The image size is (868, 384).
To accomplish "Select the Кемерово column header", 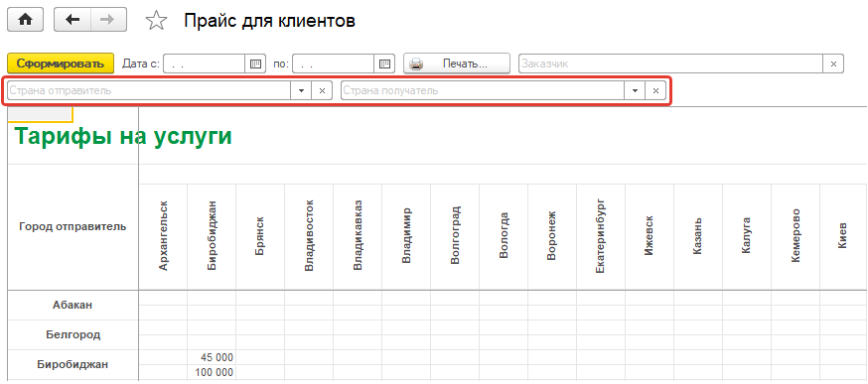I will (x=796, y=236).
